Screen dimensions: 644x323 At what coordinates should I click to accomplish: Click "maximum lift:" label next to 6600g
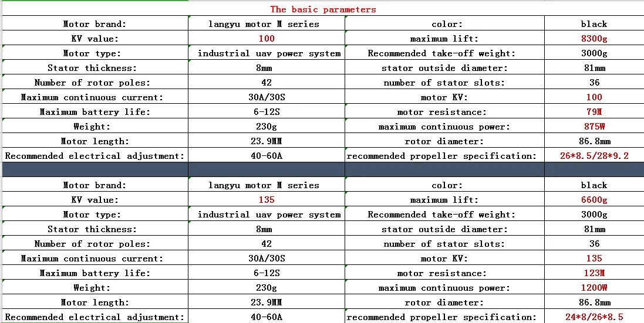[x=444, y=200]
